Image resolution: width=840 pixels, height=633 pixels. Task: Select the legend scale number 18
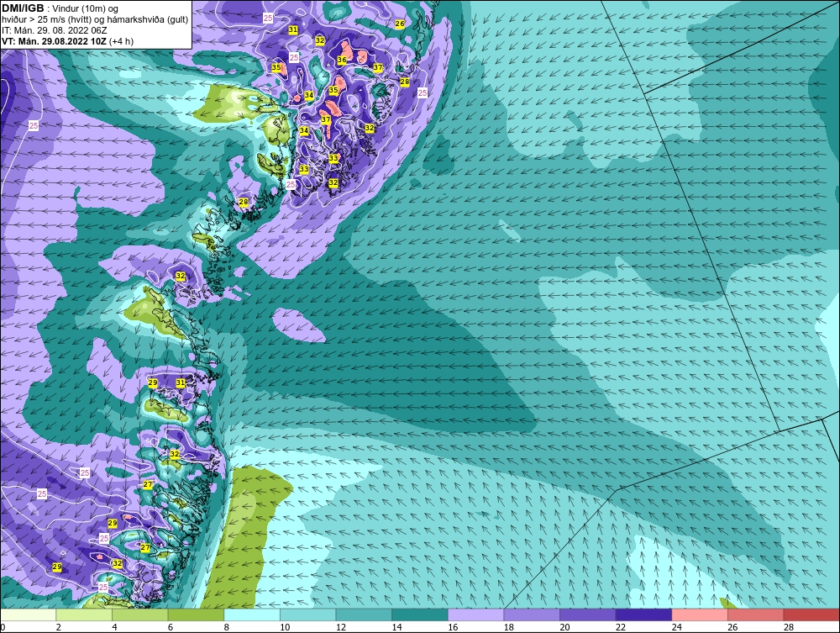pos(508,627)
